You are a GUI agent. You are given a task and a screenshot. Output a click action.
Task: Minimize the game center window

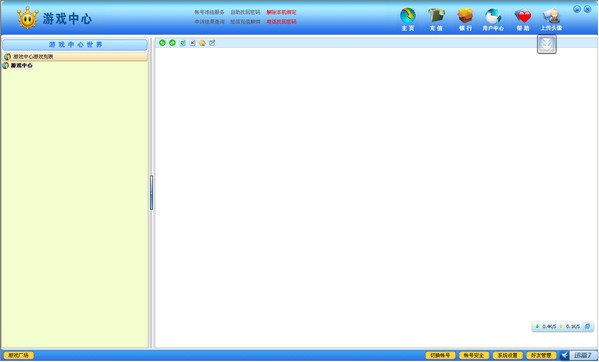pyautogui.click(x=577, y=9)
